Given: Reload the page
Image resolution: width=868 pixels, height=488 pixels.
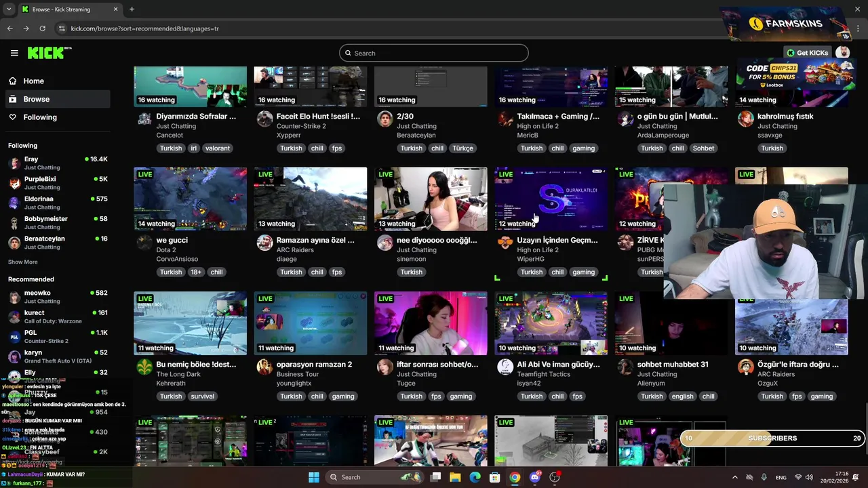Looking at the screenshot, I should click(42, 28).
